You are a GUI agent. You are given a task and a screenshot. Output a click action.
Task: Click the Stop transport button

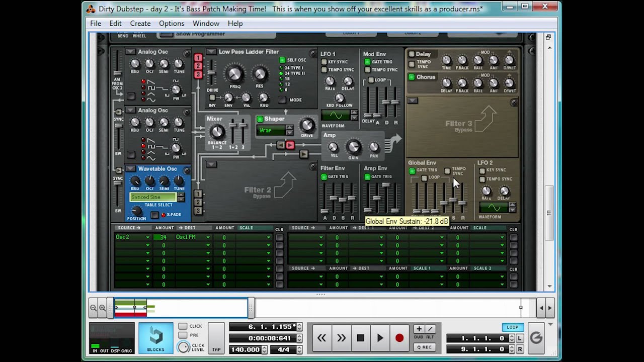[360, 338]
